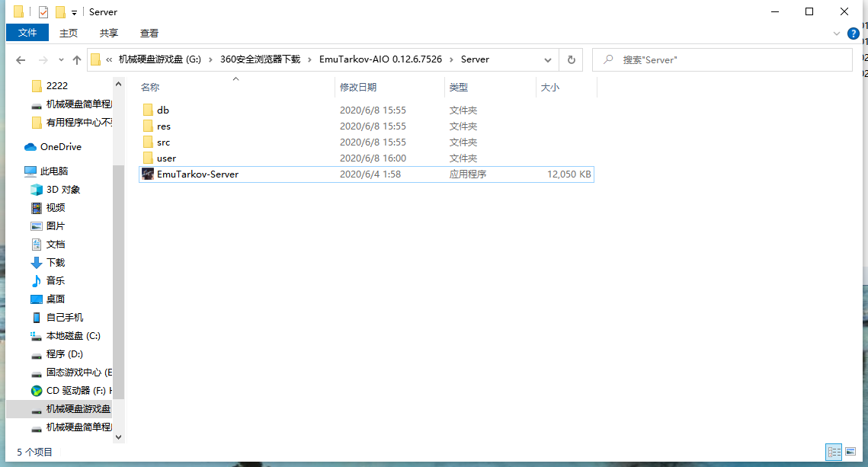Open the quick access toolbar customize dropdown
Screen dimensions: 868x467
point(74,12)
